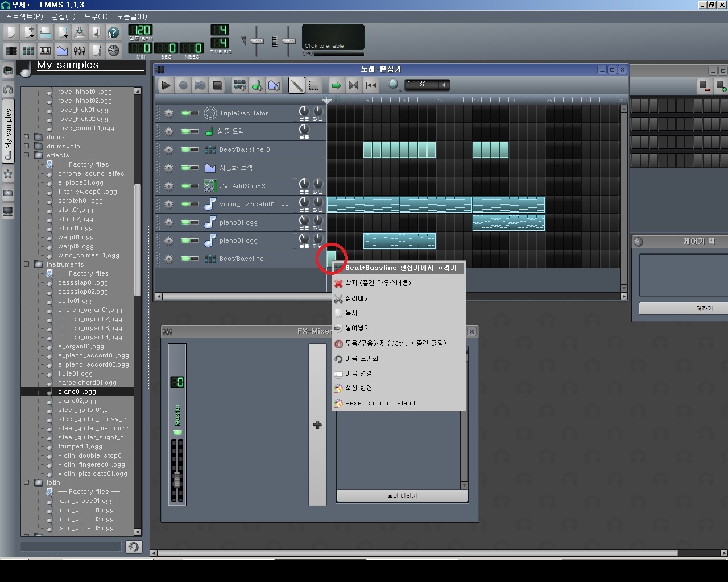Show controller rack toolbar icon
The height and width of the screenshot is (582, 728).
(113, 51)
